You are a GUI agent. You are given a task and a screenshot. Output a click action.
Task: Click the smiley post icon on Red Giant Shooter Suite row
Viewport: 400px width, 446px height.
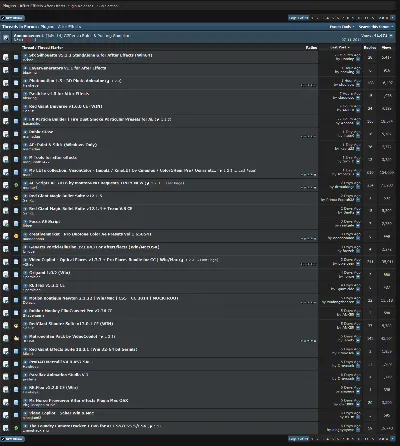[x=16, y=326]
